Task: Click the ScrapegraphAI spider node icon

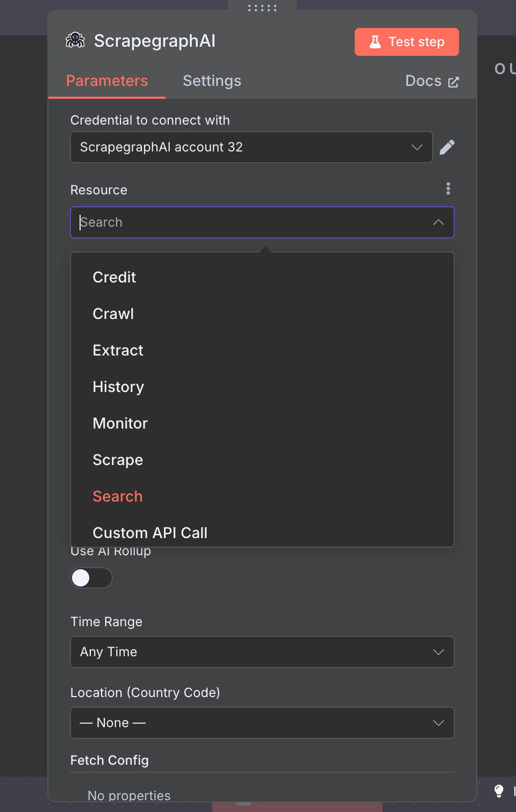Action: [75, 40]
